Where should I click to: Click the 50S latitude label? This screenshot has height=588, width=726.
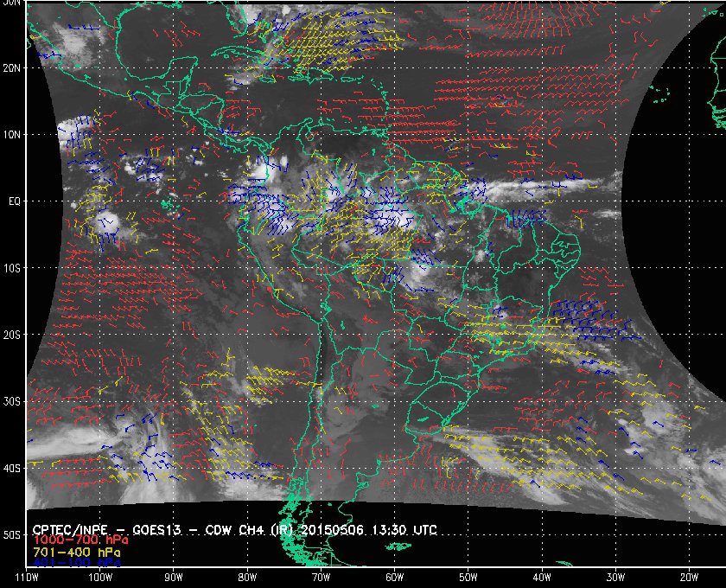click(x=11, y=534)
